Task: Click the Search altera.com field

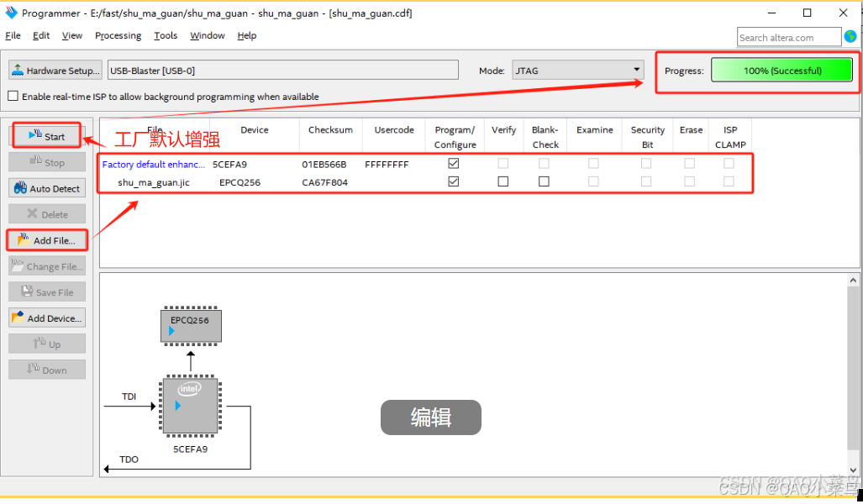Action: coord(789,38)
